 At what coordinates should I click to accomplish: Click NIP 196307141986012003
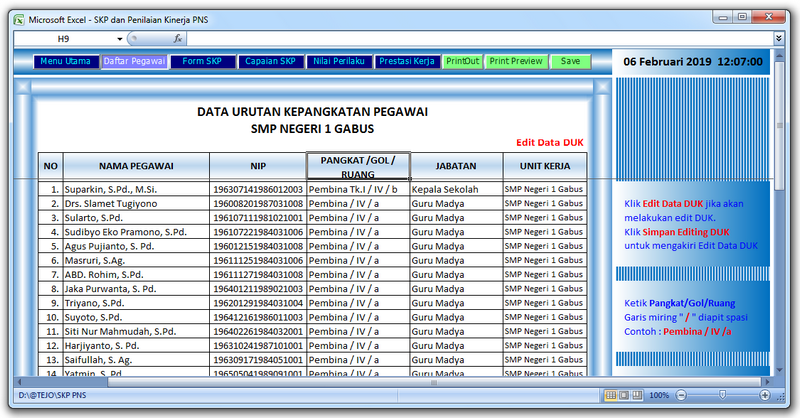point(258,189)
